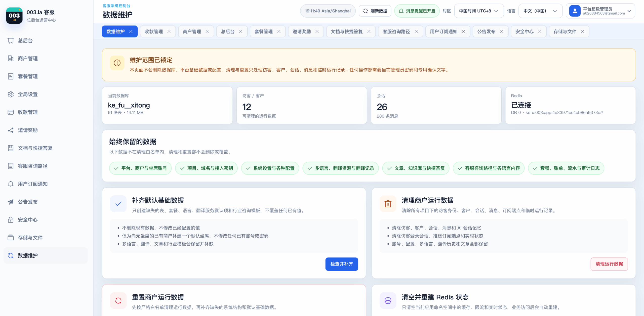Click the 文档与快捷答复 sidebar icon
Screen dimensions: 644x316
click(11, 148)
